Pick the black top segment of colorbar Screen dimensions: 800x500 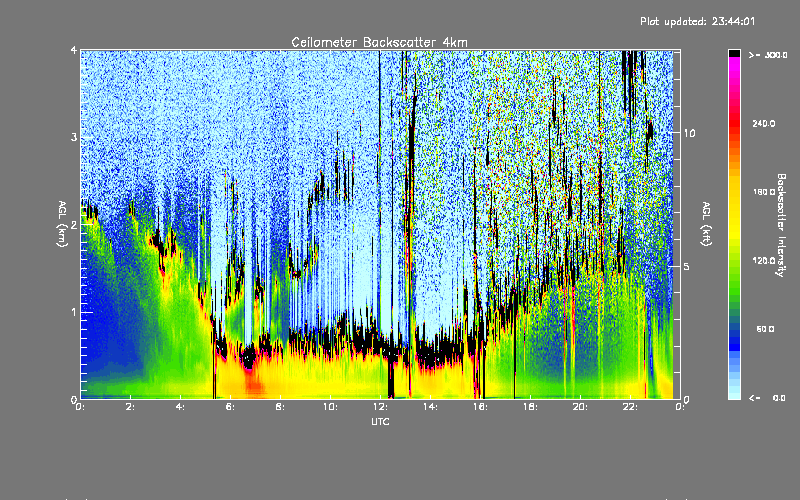734,53
